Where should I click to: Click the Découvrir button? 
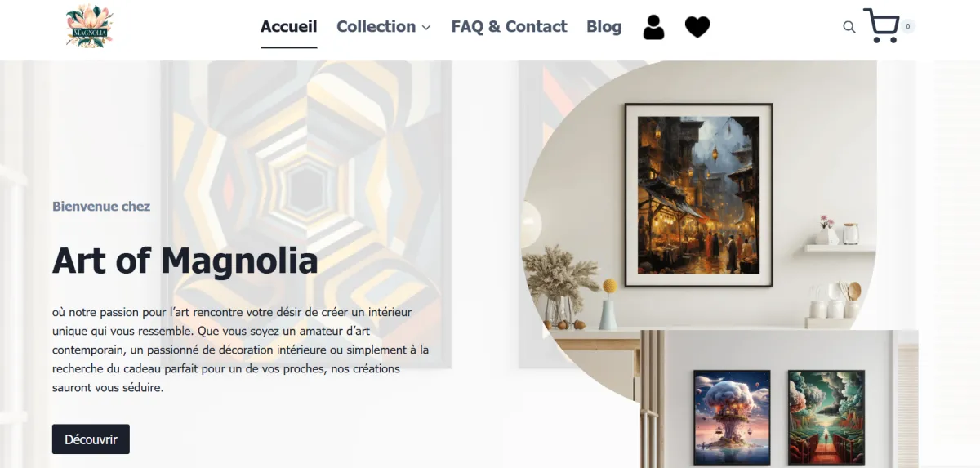91,439
